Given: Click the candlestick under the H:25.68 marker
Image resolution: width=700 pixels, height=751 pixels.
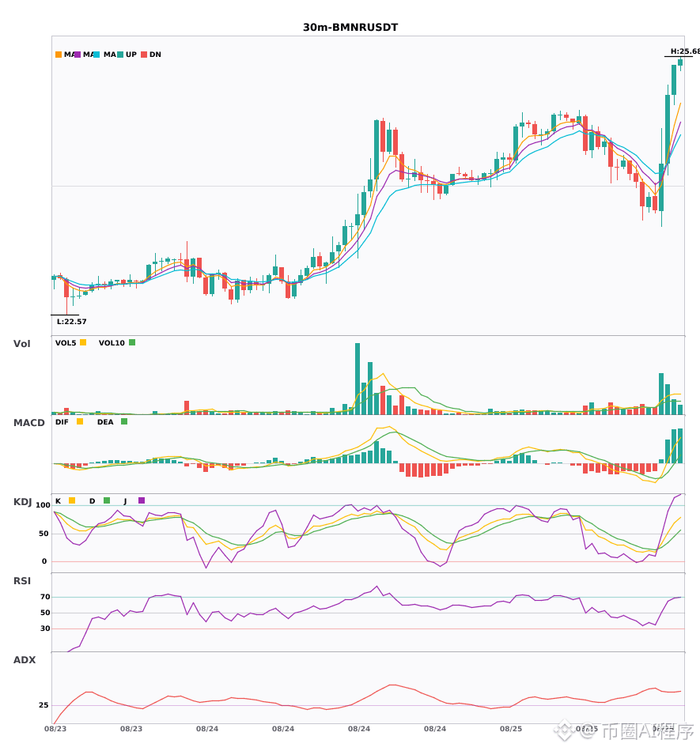Looking at the screenshot, I should tap(680, 63).
